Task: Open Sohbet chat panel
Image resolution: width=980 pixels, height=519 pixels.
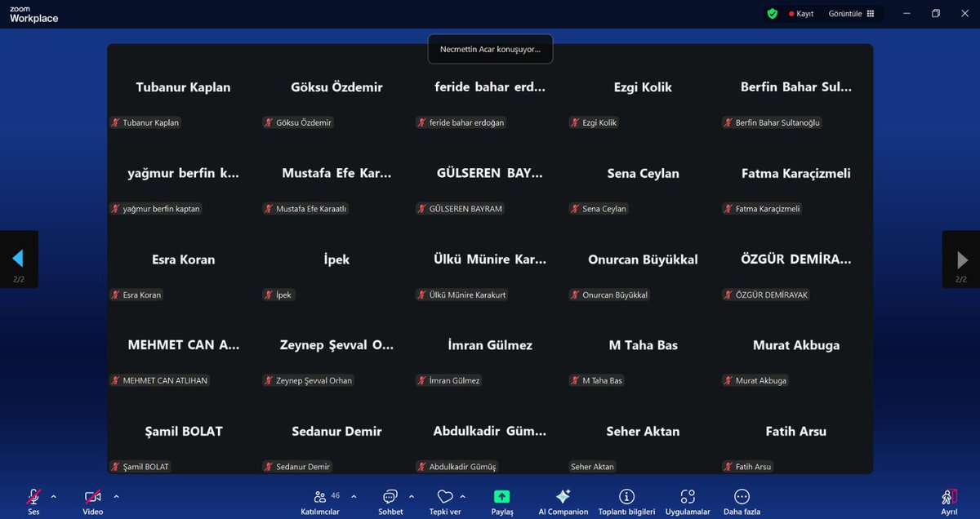Action: point(390,502)
